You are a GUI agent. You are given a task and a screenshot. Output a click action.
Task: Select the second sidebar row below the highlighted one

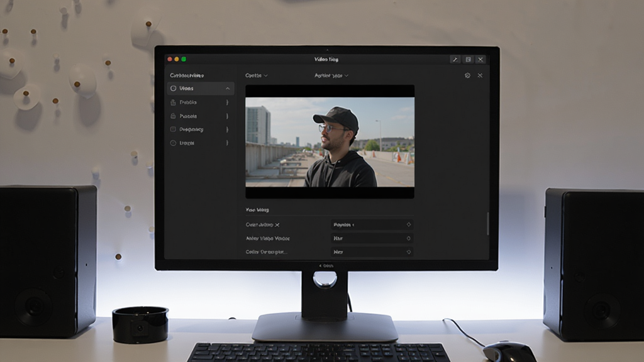coord(201,102)
